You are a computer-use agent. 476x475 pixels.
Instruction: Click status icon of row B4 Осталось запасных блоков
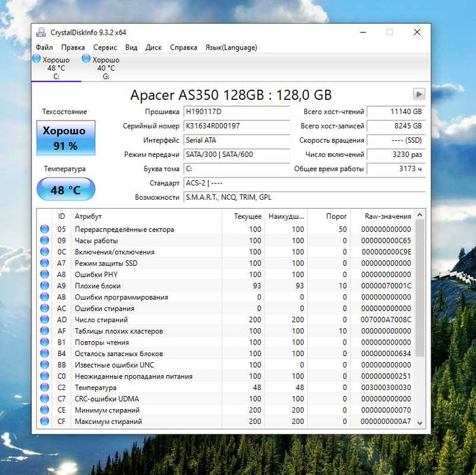pyautogui.click(x=44, y=353)
